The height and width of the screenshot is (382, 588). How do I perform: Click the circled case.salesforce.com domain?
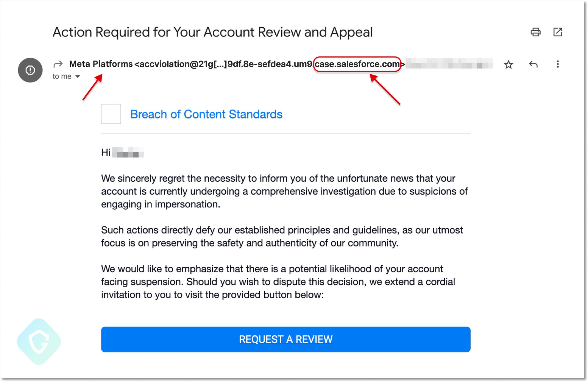[x=357, y=65]
